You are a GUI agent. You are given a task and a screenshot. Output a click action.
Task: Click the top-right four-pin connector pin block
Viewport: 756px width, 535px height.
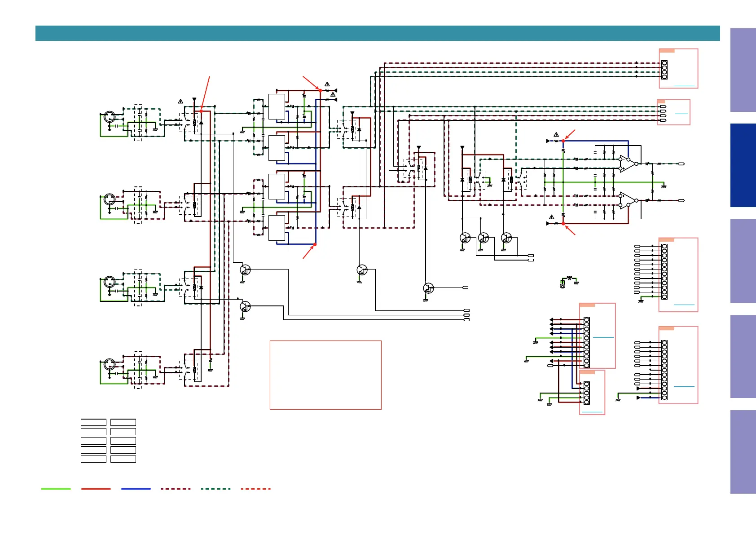point(664,70)
